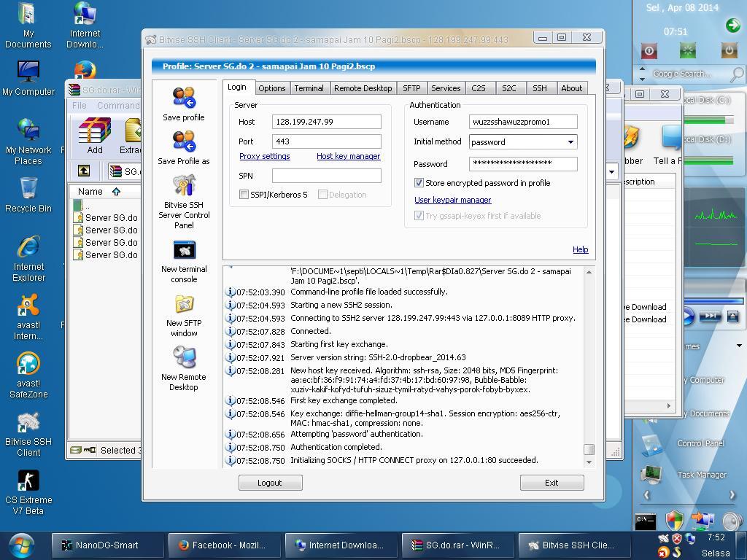Click WinRAR's up-one-level folder icon

(84, 171)
